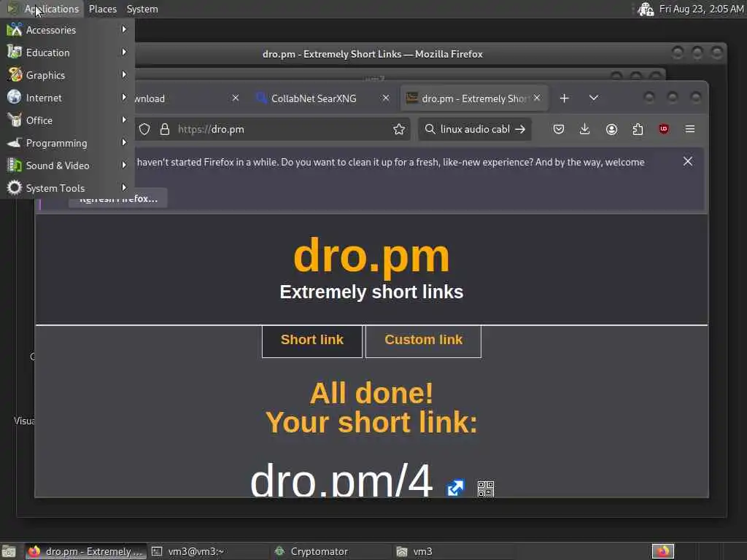Expand the Education submenu arrow
The height and width of the screenshot is (560, 747).
[124, 52]
